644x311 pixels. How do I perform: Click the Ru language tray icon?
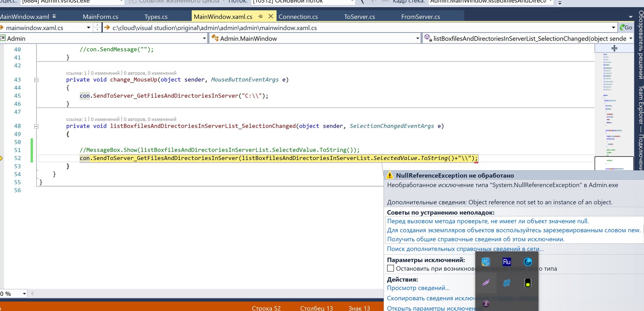(506, 262)
